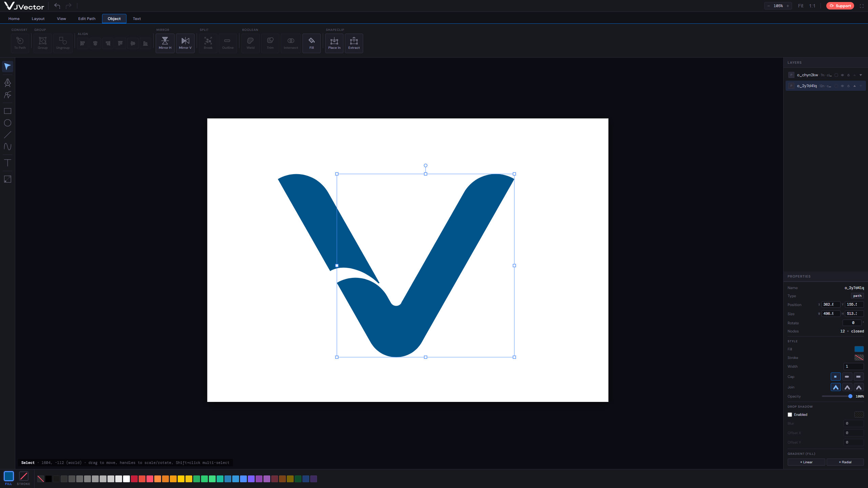This screenshot has height=488, width=868.
Task: Pick the bottom-most tool in left toolbar
Action: tap(7, 179)
